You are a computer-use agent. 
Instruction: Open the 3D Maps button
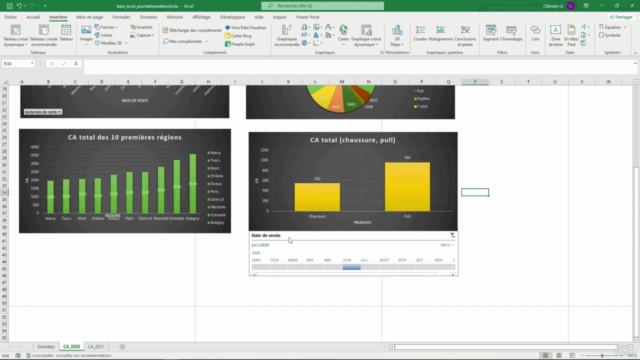pyautogui.click(x=397, y=35)
